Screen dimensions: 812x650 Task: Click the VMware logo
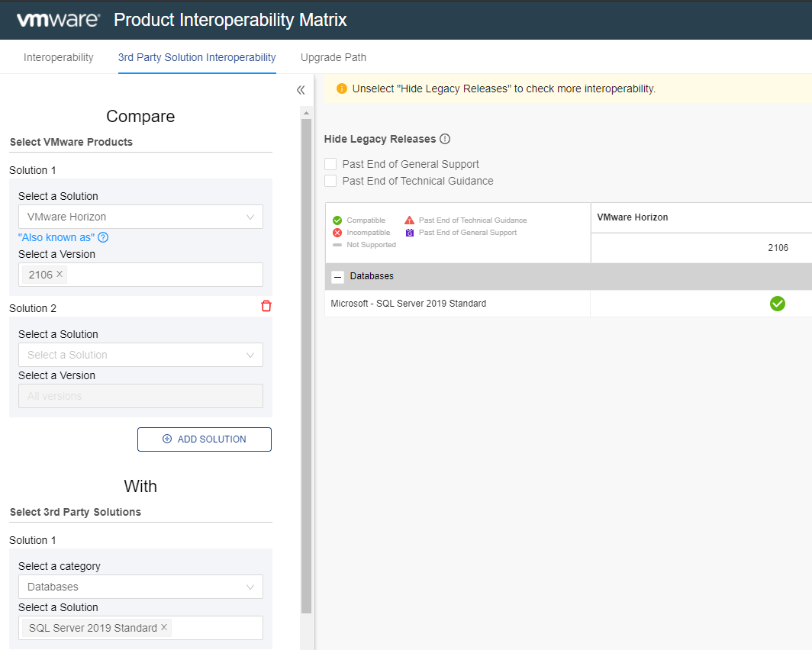[x=58, y=20]
